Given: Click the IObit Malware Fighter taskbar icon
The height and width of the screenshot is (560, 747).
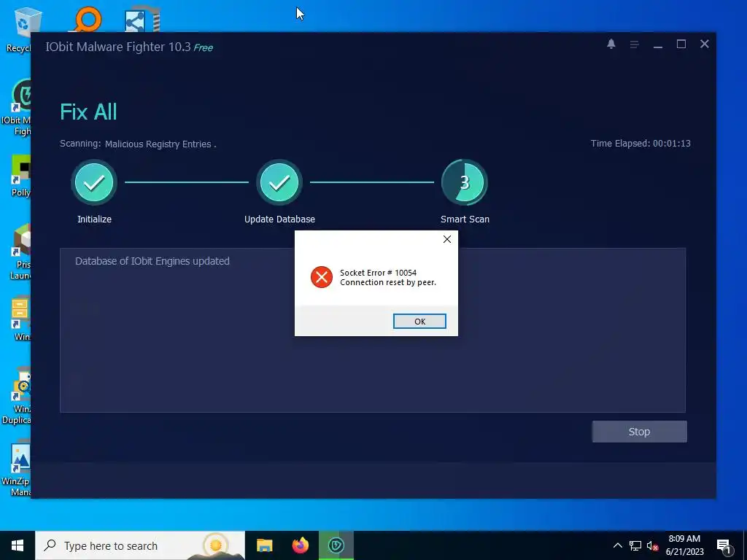Looking at the screenshot, I should (x=336, y=545).
